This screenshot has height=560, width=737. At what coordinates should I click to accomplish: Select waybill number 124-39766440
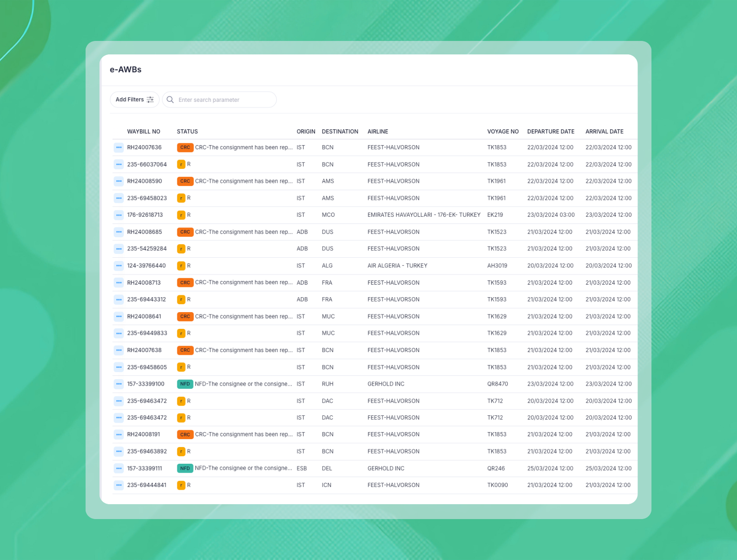point(147,266)
